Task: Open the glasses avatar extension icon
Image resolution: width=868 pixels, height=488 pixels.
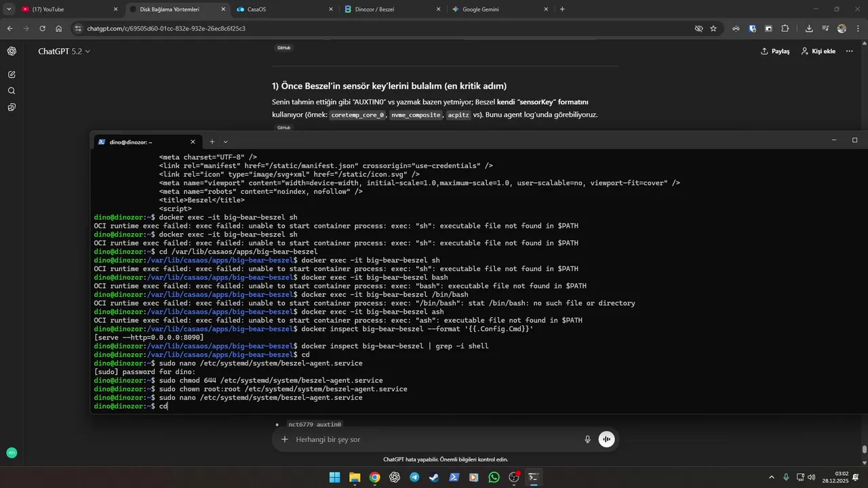Action: 736,28
